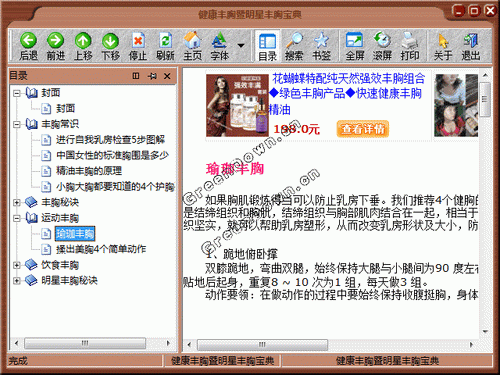The width and height of the screenshot is (500, 375).
Task: Select 精油丰胸的原理 in the tree
Action: (89, 171)
